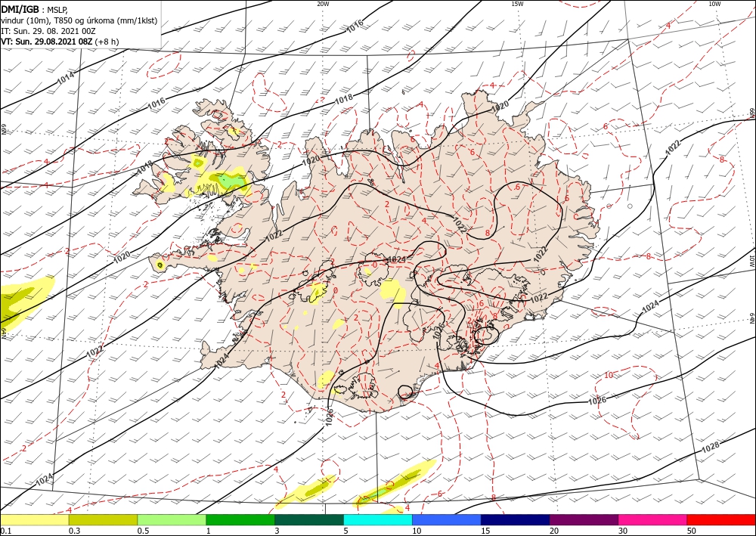
Task: Click the bright blue 10–15 legend swatch
Action: pyautogui.click(x=447, y=520)
